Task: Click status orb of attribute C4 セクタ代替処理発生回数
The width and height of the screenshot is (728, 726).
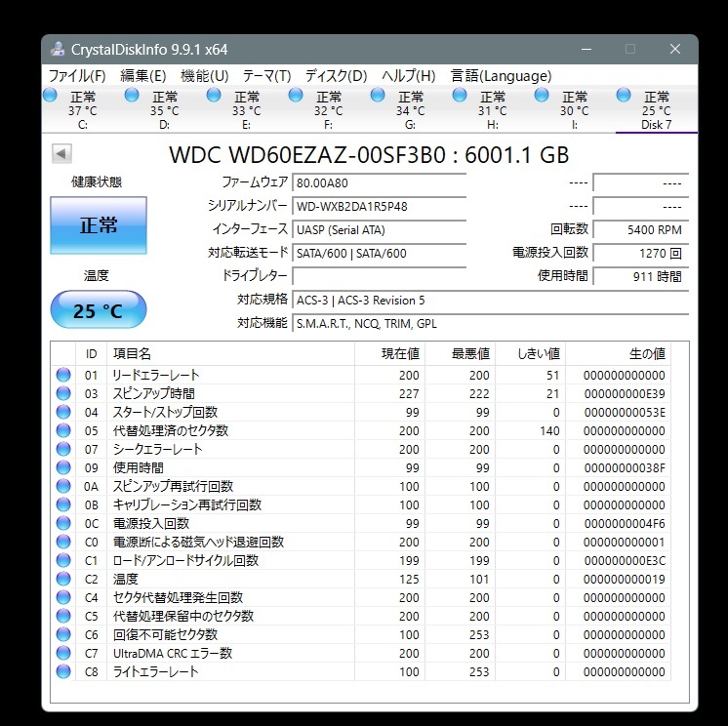Action: [63, 597]
